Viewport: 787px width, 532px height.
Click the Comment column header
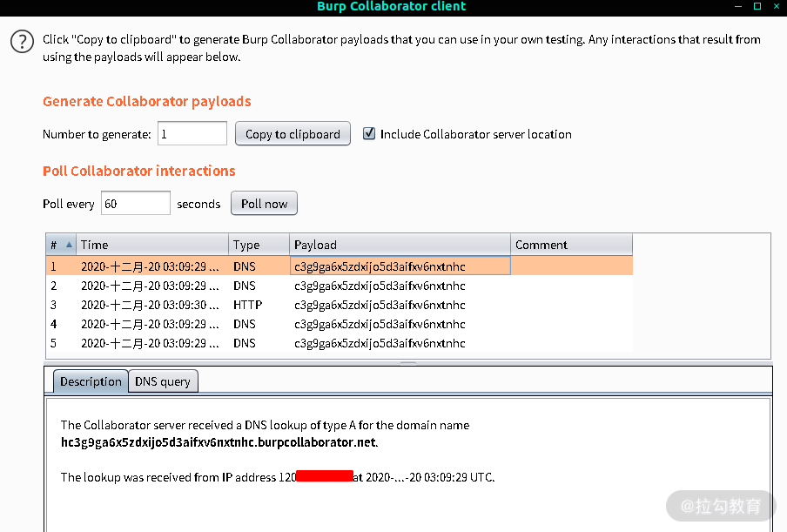pyautogui.click(x=572, y=245)
